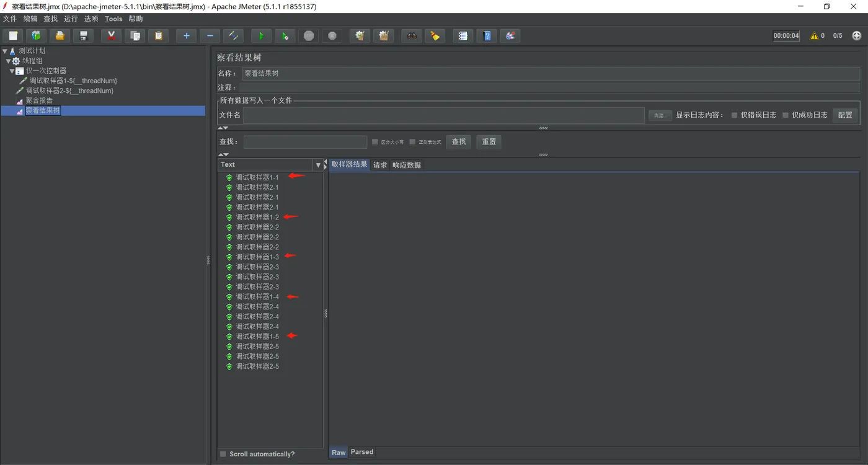Open the Function Helper list icon
868x465 pixels.
click(463, 36)
